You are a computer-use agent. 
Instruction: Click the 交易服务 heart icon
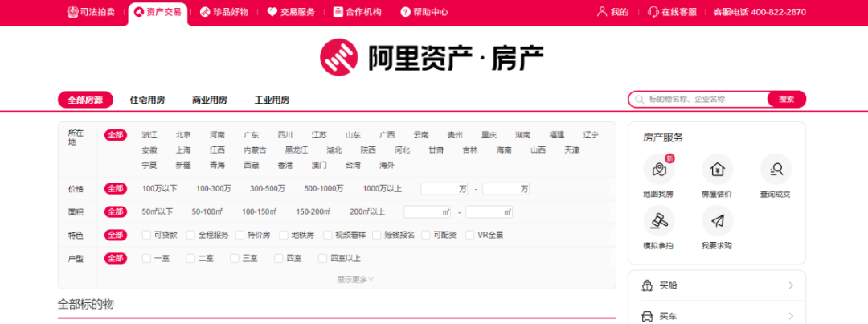(272, 12)
